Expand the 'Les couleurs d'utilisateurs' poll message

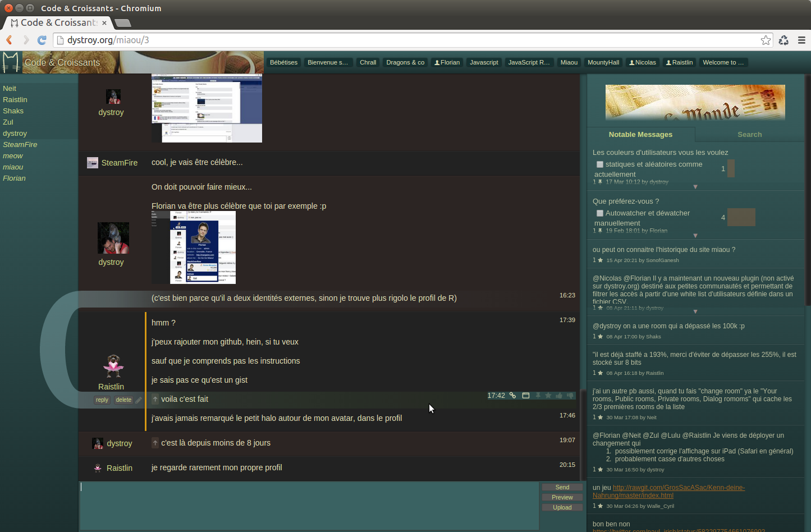pyautogui.click(x=695, y=187)
